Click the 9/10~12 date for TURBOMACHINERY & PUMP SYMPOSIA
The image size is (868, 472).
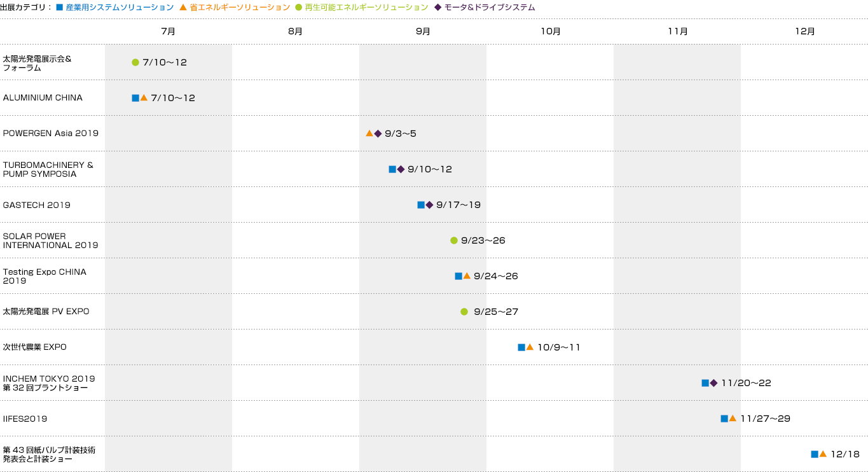[x=430, y=169]
